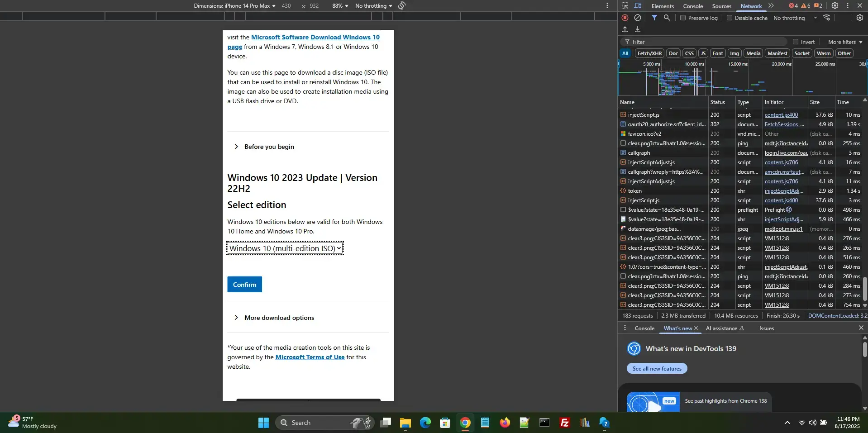Image resolution: width=868 pixels, height=433 pixels.
Task: Click the warnings count badge
Action: [806, 6]
